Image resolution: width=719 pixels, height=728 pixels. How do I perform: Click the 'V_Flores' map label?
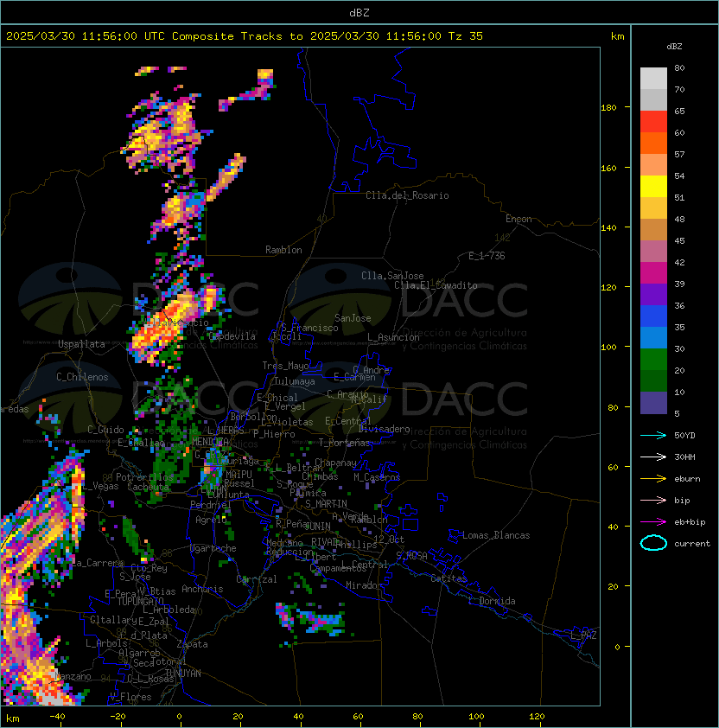(130, 698)
